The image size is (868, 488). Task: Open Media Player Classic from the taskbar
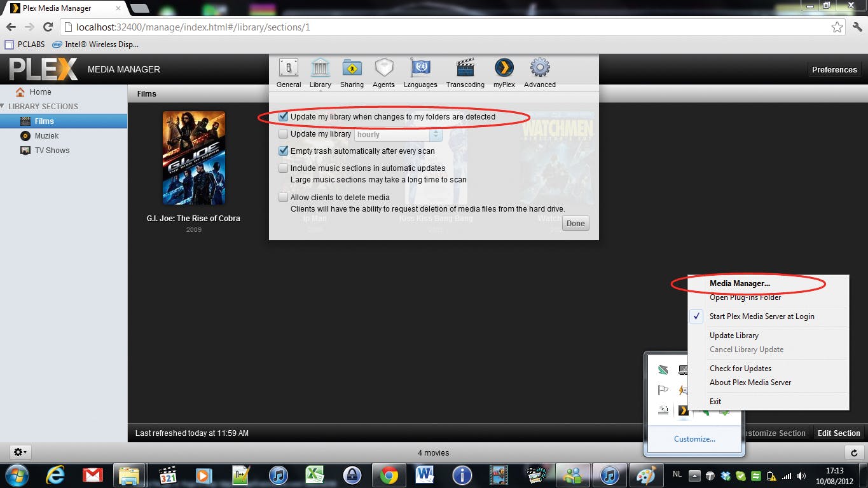tap(167, 475)
